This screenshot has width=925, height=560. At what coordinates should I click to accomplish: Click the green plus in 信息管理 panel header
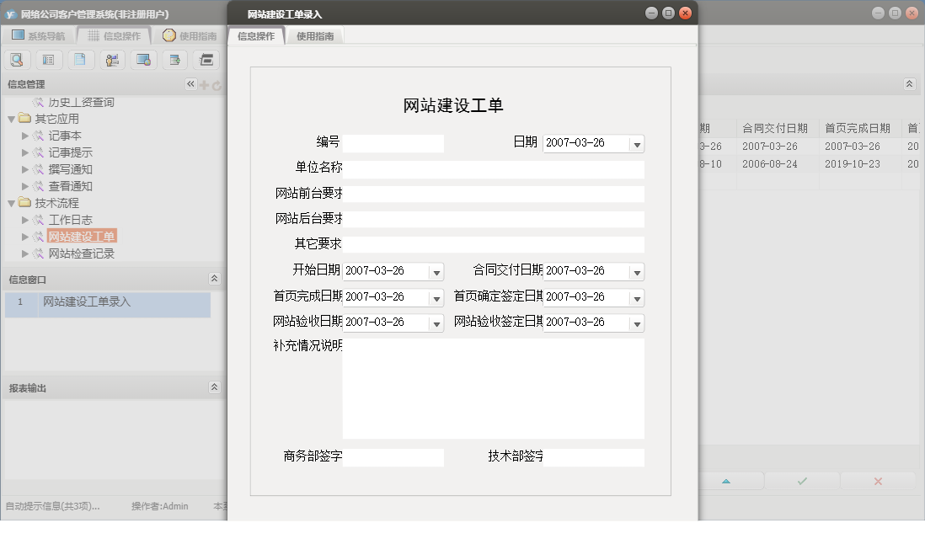(204, 84)
